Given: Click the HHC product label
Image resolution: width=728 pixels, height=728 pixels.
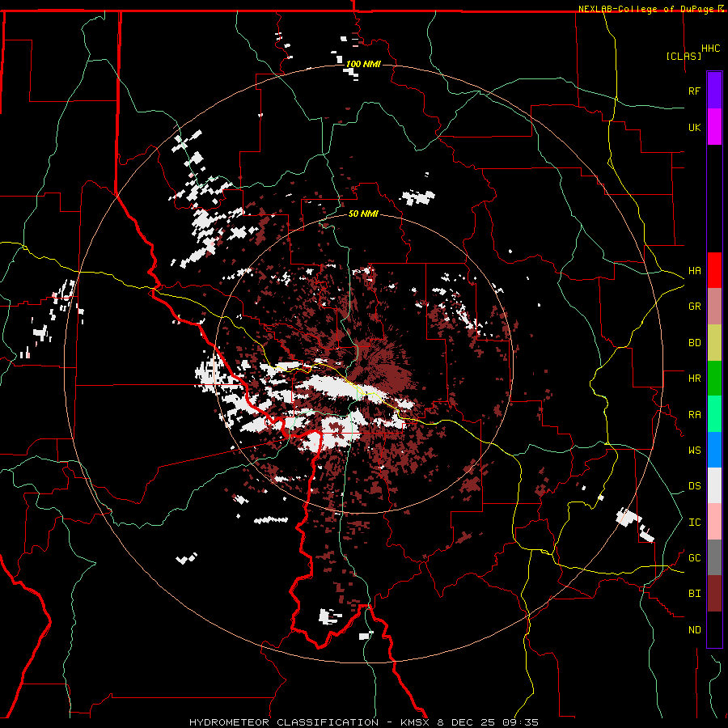Looking at the screenshot, I should (711, 49).
